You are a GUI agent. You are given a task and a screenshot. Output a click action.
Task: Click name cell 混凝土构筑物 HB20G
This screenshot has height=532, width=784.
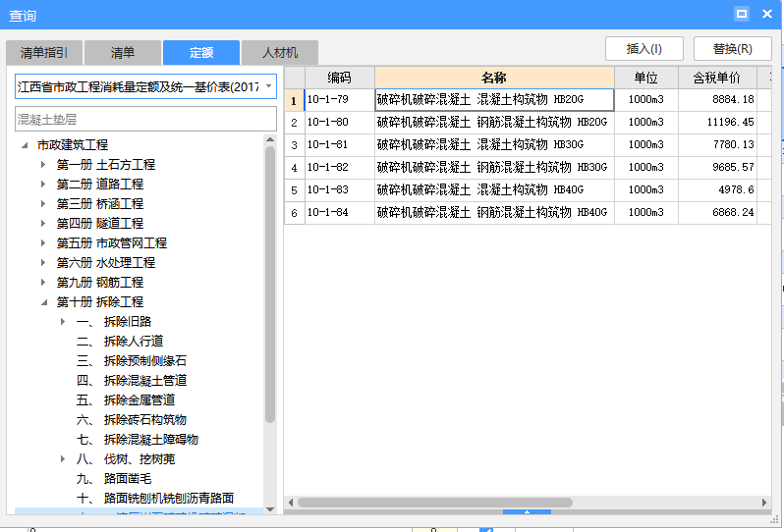pyautogui.click(x=494, y=99)
